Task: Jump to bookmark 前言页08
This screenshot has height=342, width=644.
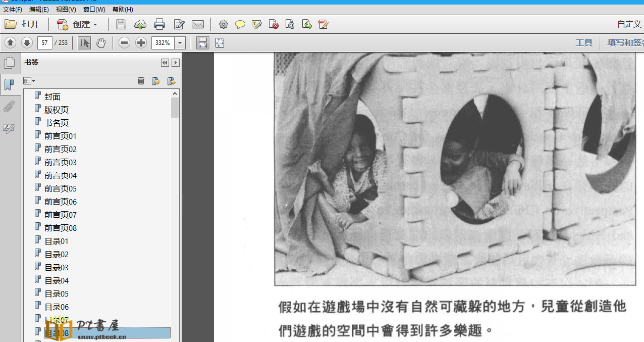Action: tap(61, 228)
